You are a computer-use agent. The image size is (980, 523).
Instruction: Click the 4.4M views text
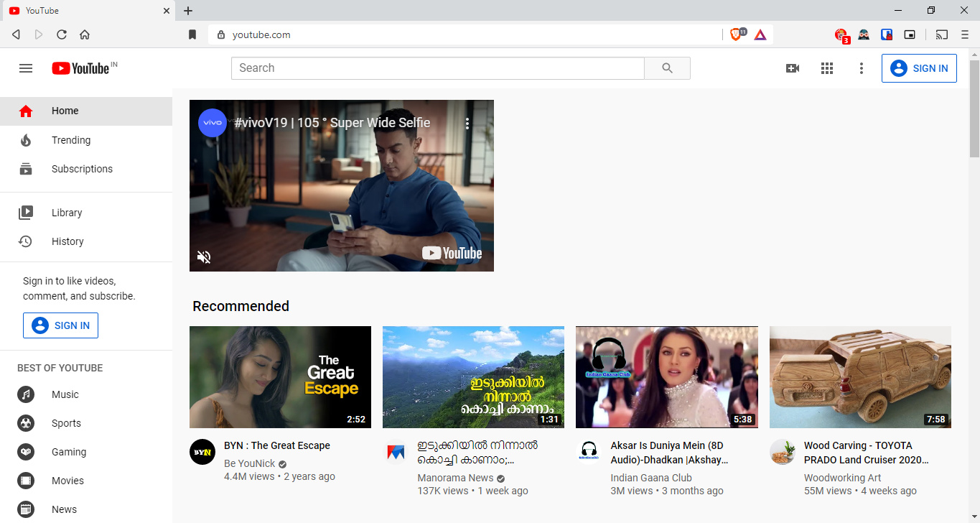[249, 476]
